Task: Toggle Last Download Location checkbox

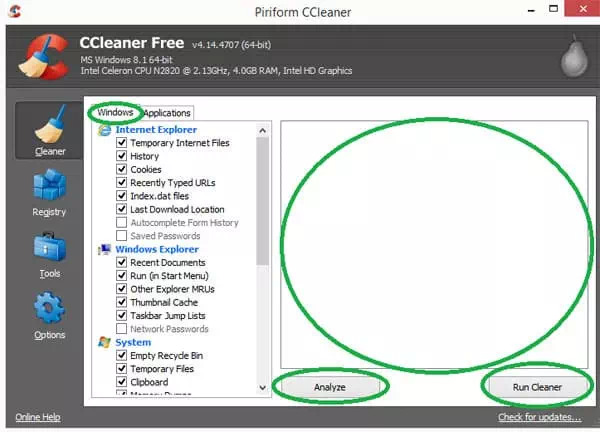Action: click(x=122, y=209)
